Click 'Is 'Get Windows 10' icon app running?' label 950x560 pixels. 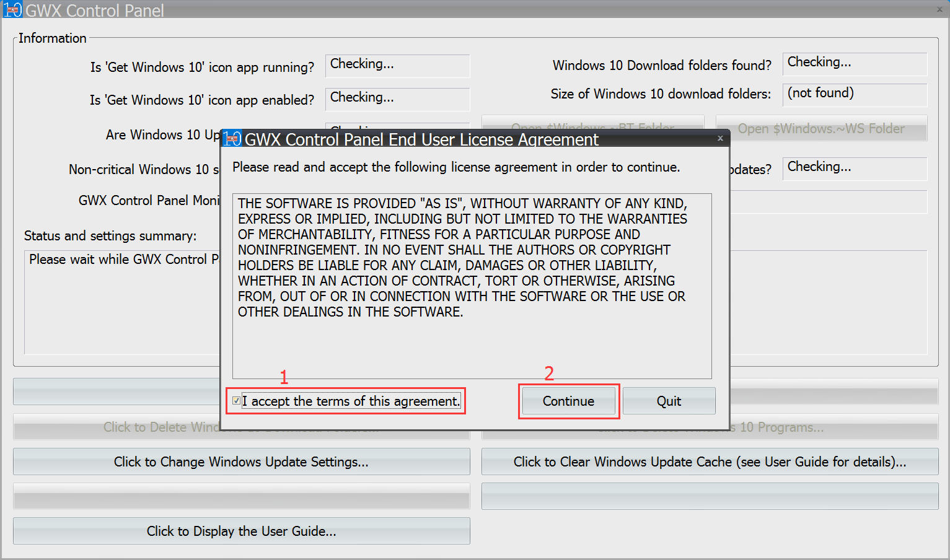202,68
